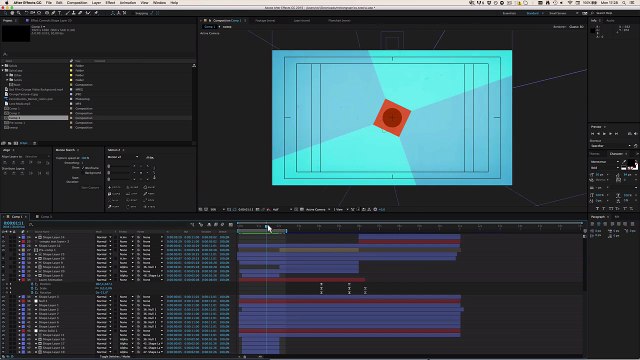The image size is (640, 360).
Task: Open the Composition menu
Action: (x=77, y=2)
